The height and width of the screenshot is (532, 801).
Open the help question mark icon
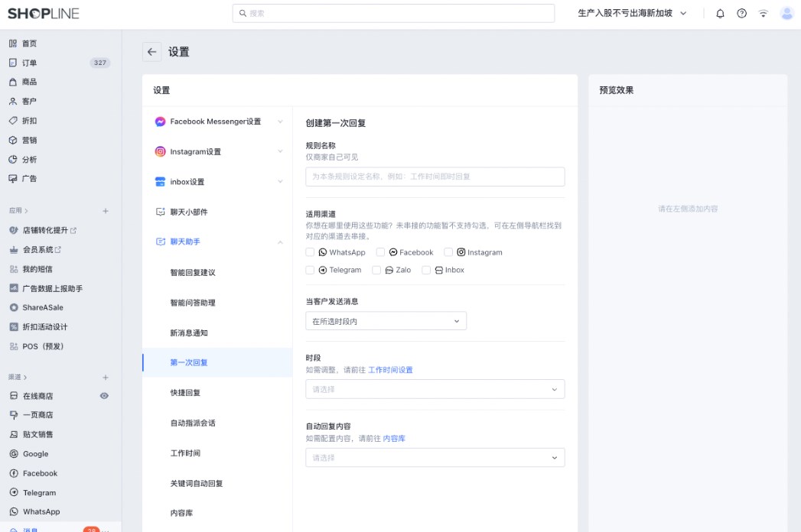742,14
